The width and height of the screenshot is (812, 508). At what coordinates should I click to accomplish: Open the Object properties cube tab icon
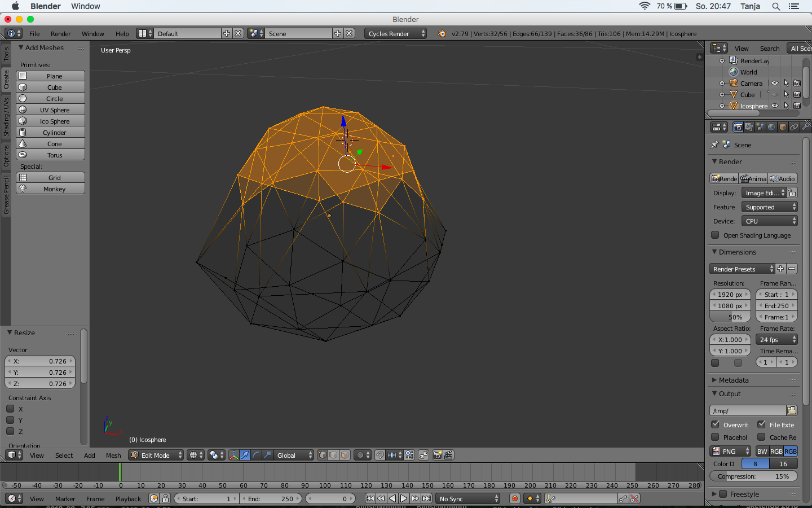click(783, 127)
